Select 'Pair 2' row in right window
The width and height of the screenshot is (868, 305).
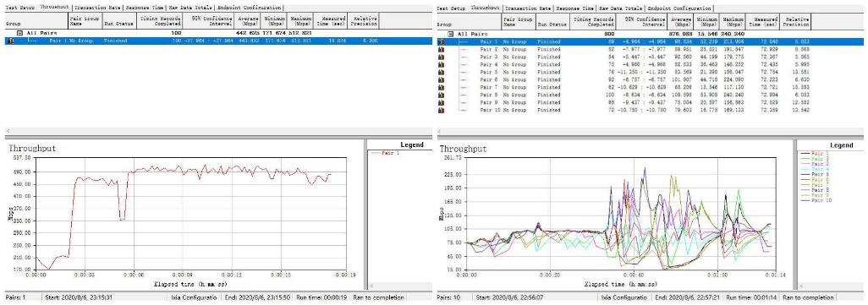[651, 49]
